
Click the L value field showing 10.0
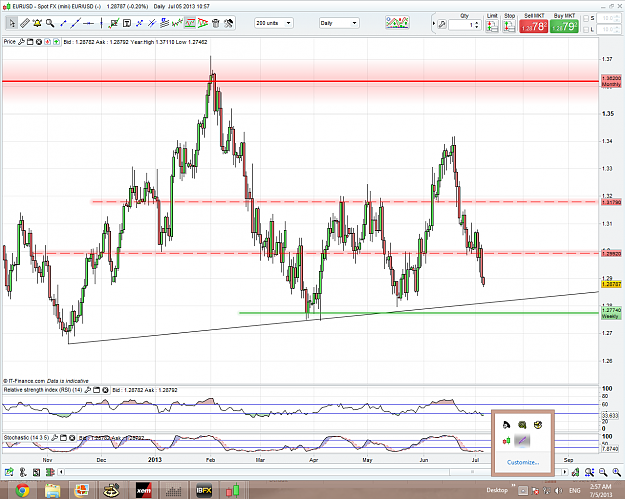click(608, 29)
